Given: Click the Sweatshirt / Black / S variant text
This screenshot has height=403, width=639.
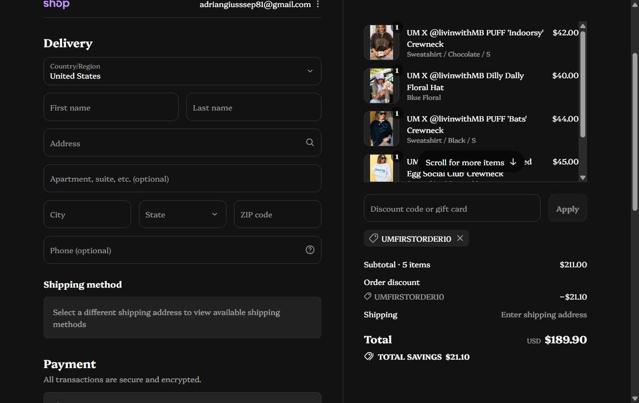Looking at the screenshot, I should point(441,140).
